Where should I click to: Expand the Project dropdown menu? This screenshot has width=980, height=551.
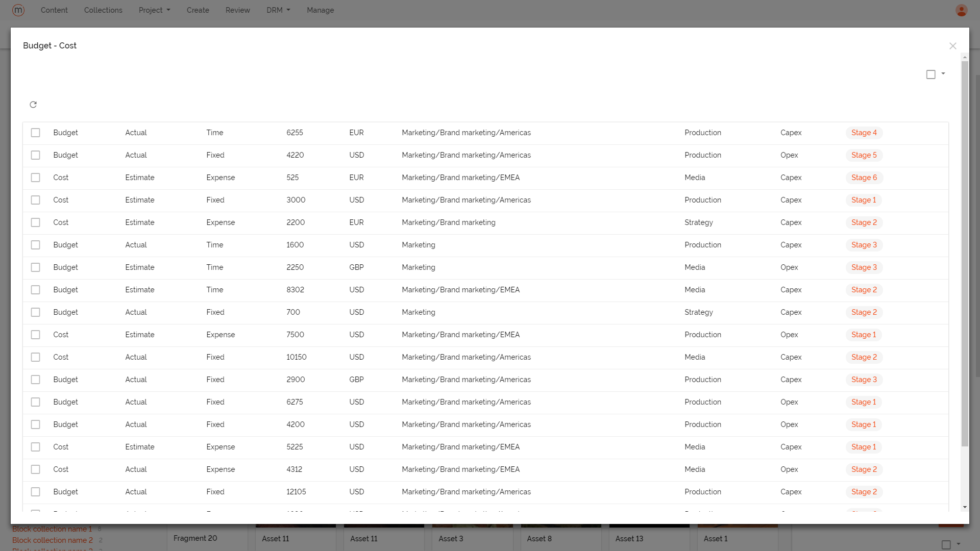pyautogui.click(x=154, y=10)
